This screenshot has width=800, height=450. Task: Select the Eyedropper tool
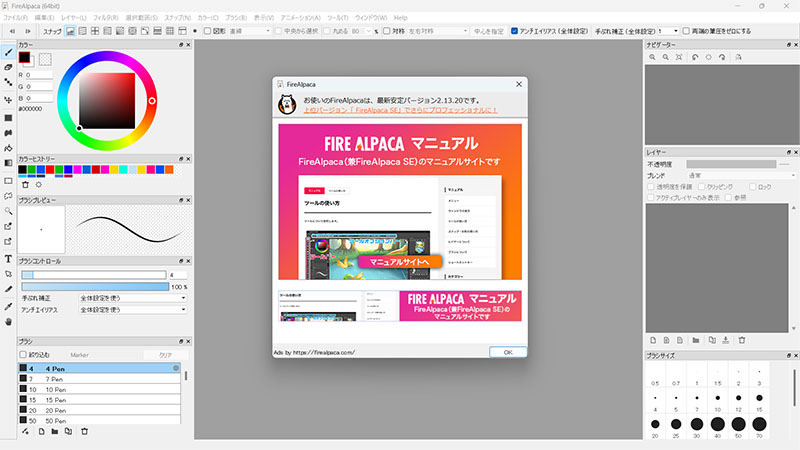(x=8, y=307)
